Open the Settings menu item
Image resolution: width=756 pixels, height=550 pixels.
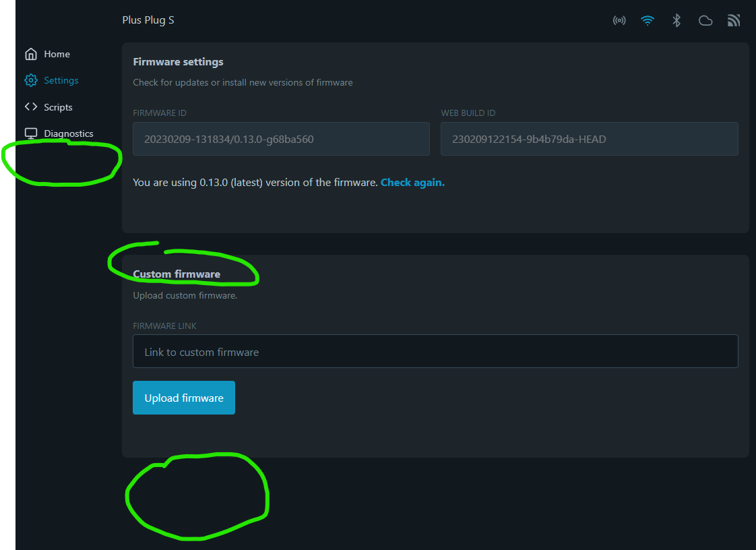click(61, 80)
